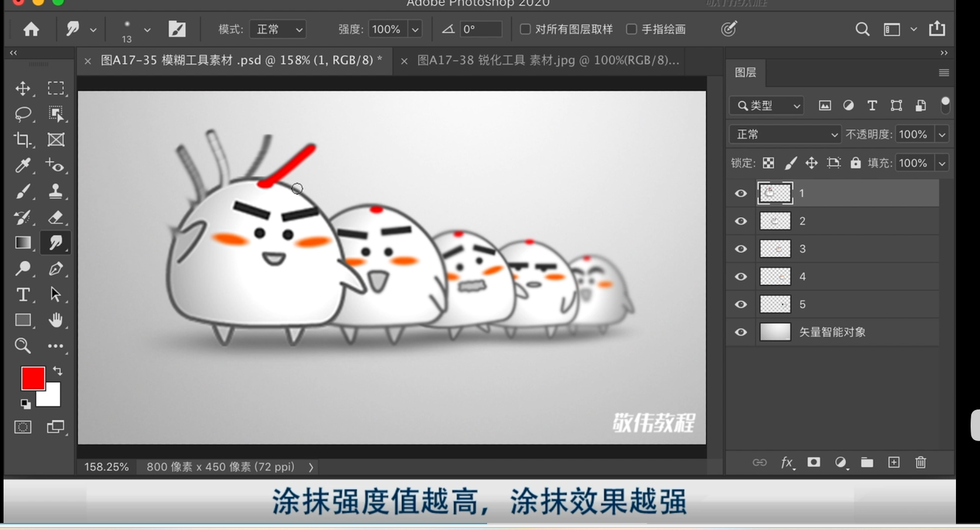This screenshot has height=530, width=980.
Task: Toggle layer filtering switch on or off
Action: pos(945,105)
